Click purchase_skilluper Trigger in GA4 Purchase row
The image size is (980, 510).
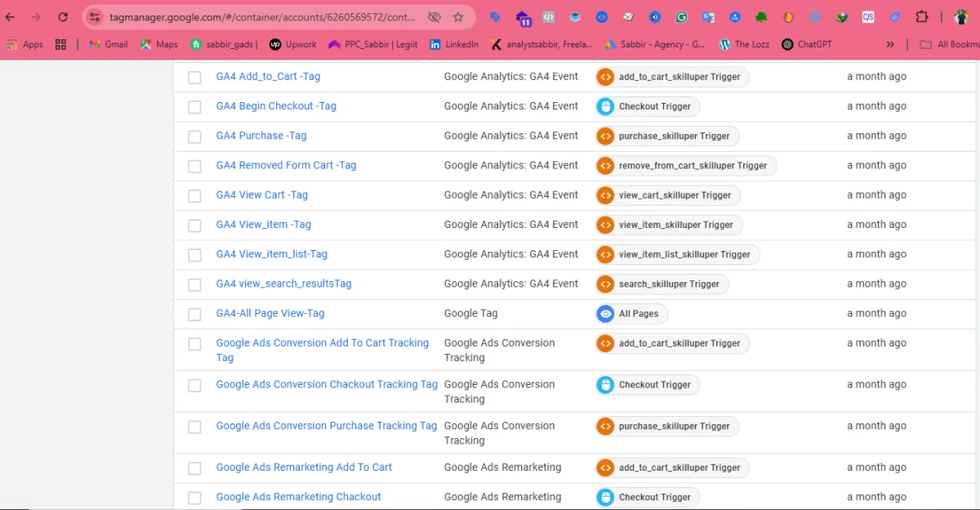(x=666, y=136)
